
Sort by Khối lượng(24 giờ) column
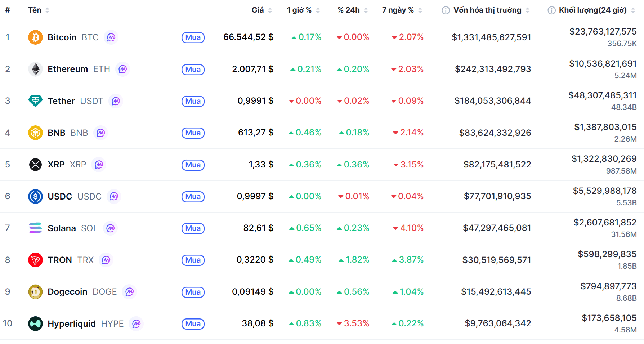(597, 10)
